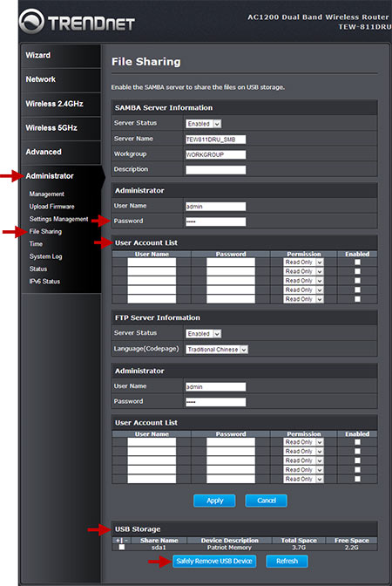
Task: Click the Cancel button
Action: [267, 501]
